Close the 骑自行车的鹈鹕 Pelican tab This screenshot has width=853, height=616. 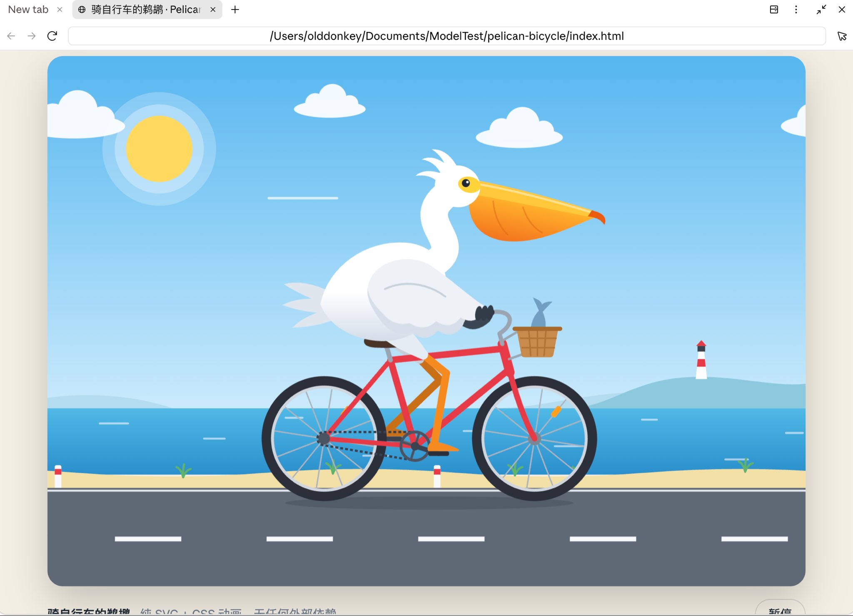[x=213, y=10]
